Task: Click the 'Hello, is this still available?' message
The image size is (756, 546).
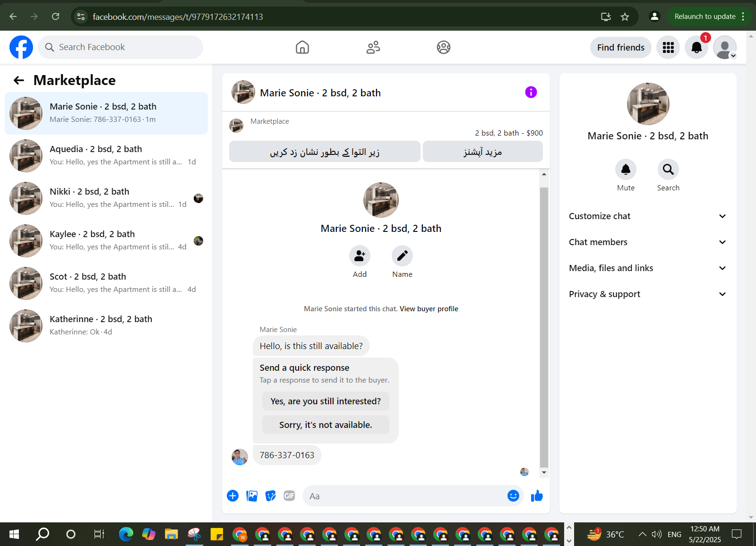Action: [x=311, y=346]
